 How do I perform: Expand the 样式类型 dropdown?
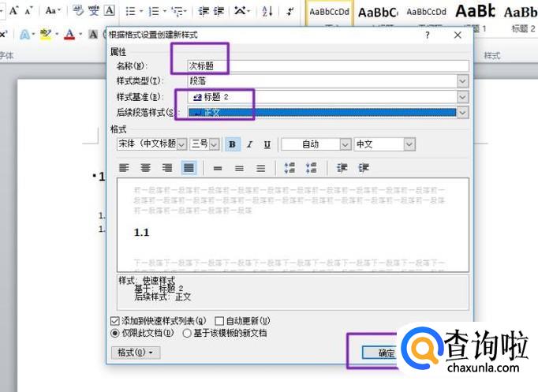462,81
